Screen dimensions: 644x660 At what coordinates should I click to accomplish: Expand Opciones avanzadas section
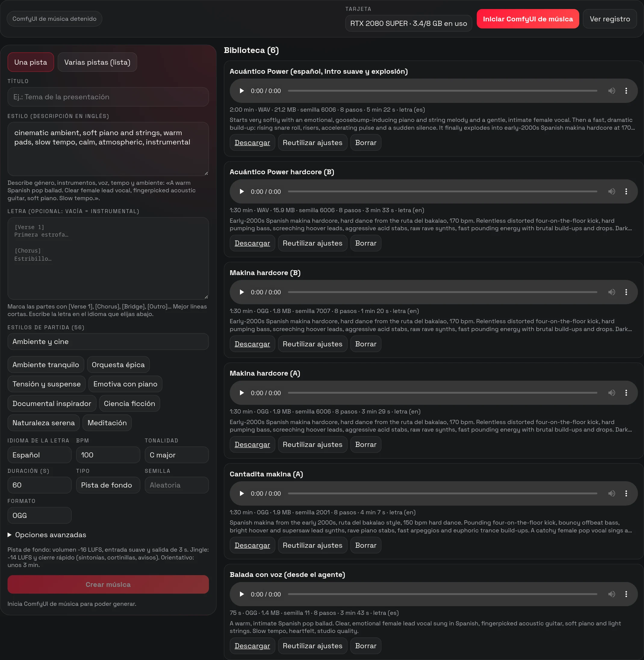click(x=47, y=535)
